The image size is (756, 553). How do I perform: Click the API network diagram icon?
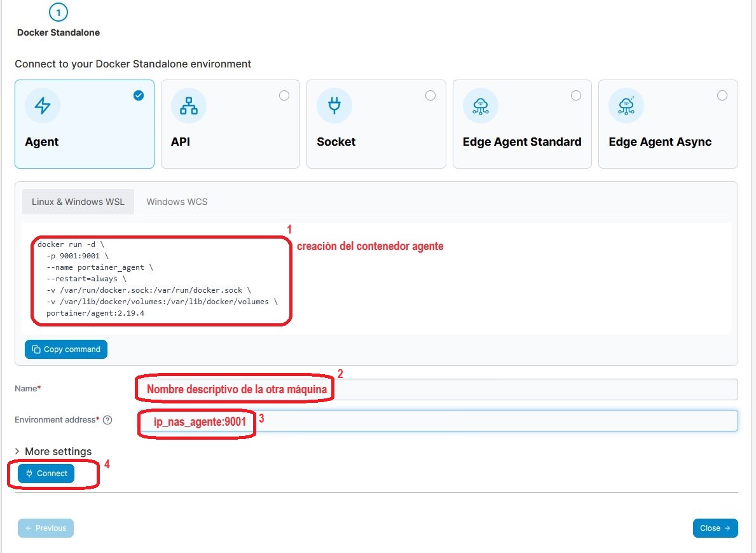(x=189, y=106)
